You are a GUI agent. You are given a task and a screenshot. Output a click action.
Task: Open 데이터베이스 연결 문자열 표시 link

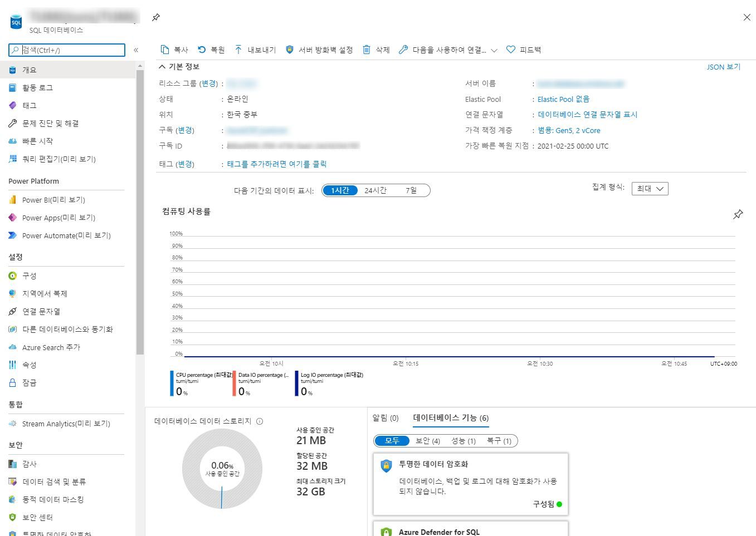588,115
